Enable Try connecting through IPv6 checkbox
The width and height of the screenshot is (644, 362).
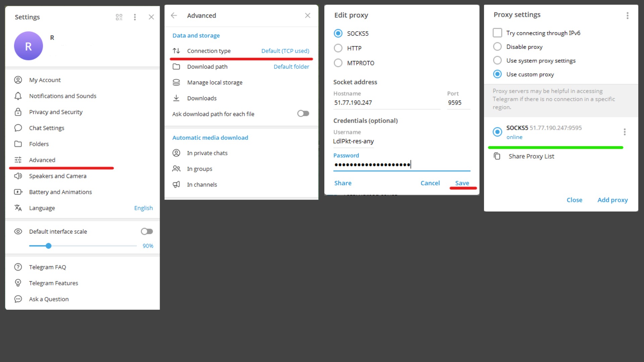click(x=497, y=33)
